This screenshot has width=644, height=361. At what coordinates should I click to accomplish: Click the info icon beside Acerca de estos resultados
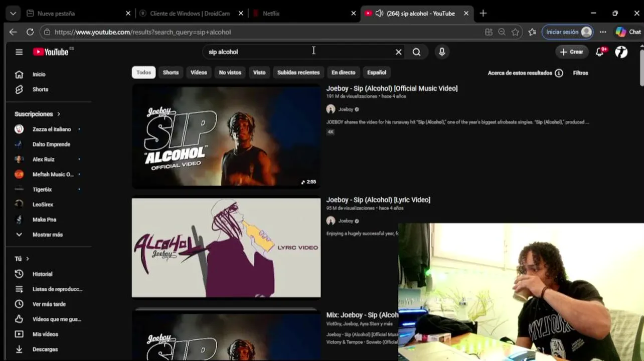[x=559, y=73]
